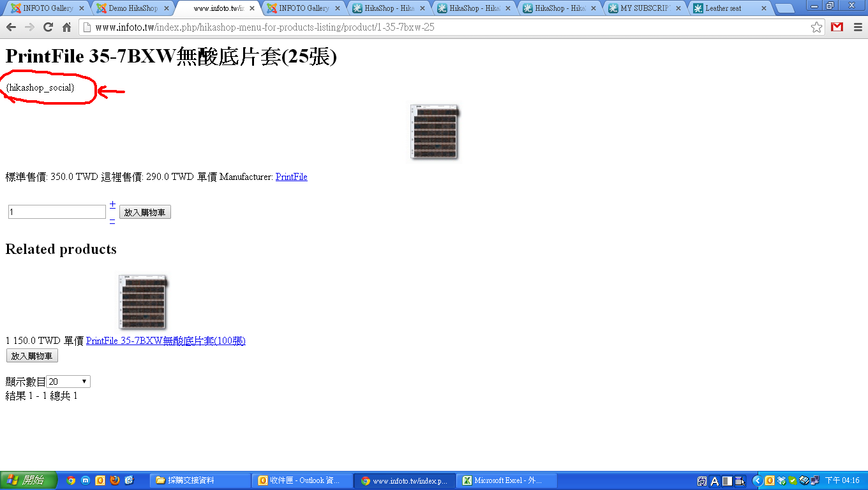This screenshot has width=868, height=490.
Task: Open the browser home page
Action: 66,27
